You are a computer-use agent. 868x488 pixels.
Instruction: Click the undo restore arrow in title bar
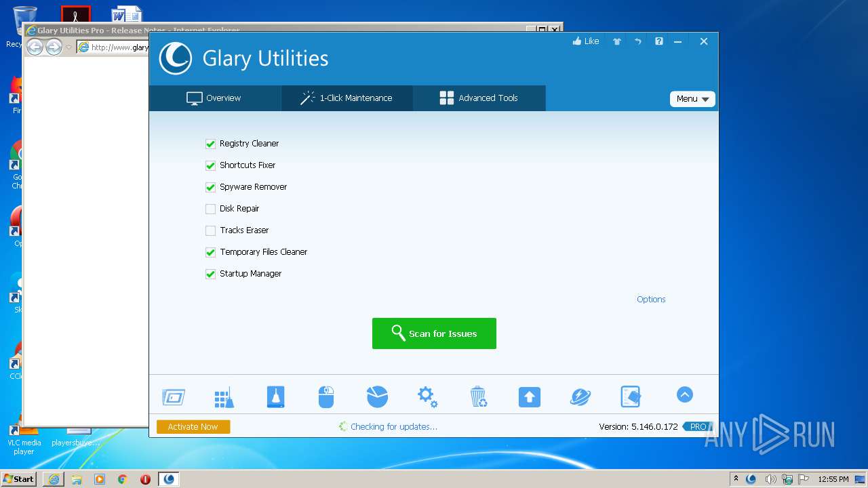(638, 41)
